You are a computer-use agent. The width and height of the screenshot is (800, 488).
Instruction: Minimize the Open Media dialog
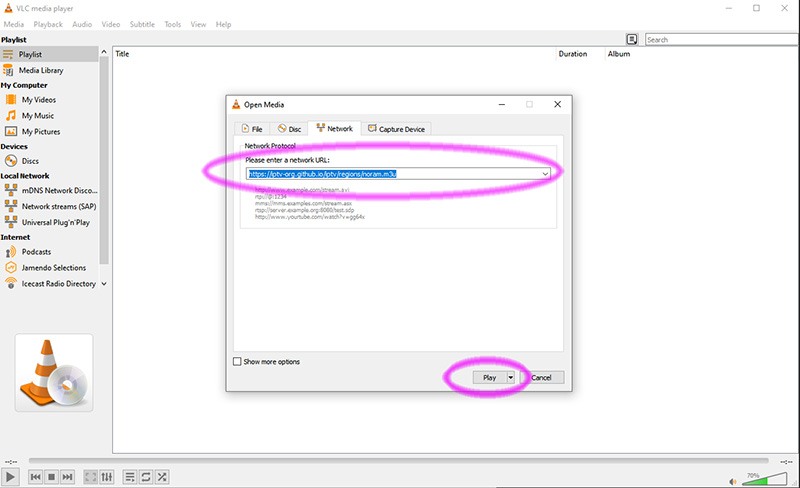(x=502, y=104)
